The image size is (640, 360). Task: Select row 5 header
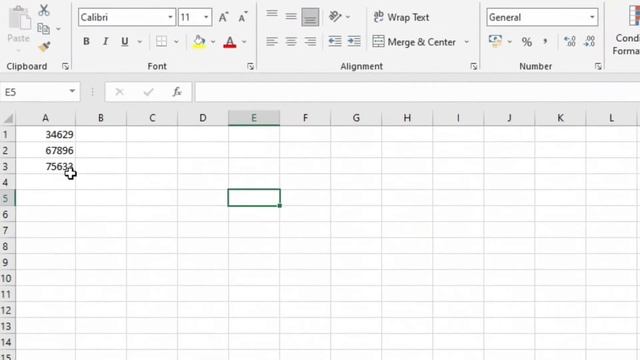(x=7, y=198)
